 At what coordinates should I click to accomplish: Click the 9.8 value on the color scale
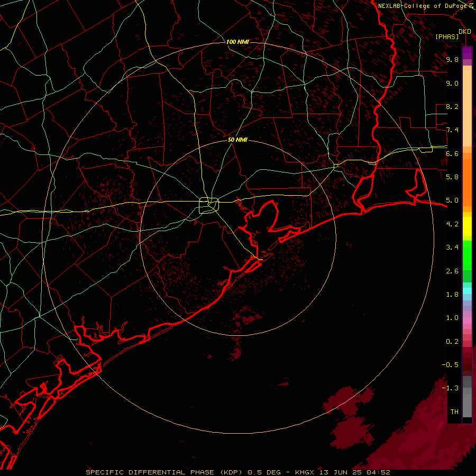point(452,59)
